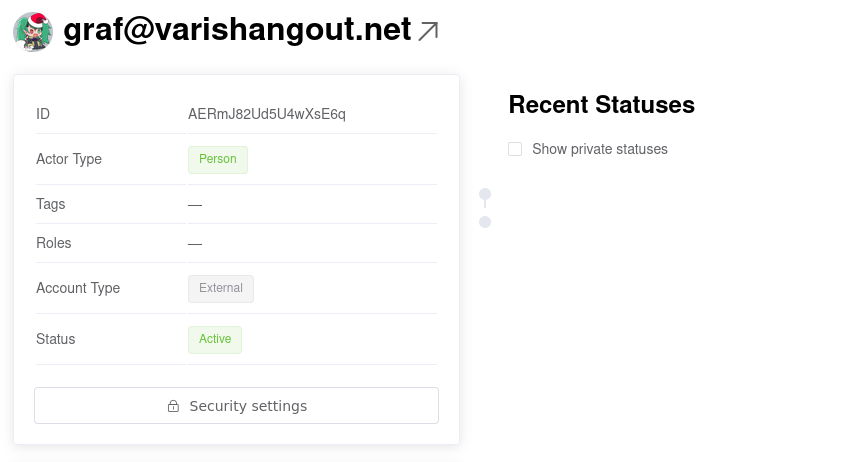Screen dimensions: 851x462
Task: Click the profile avatar with Santa hat
Action: (33, 31)
